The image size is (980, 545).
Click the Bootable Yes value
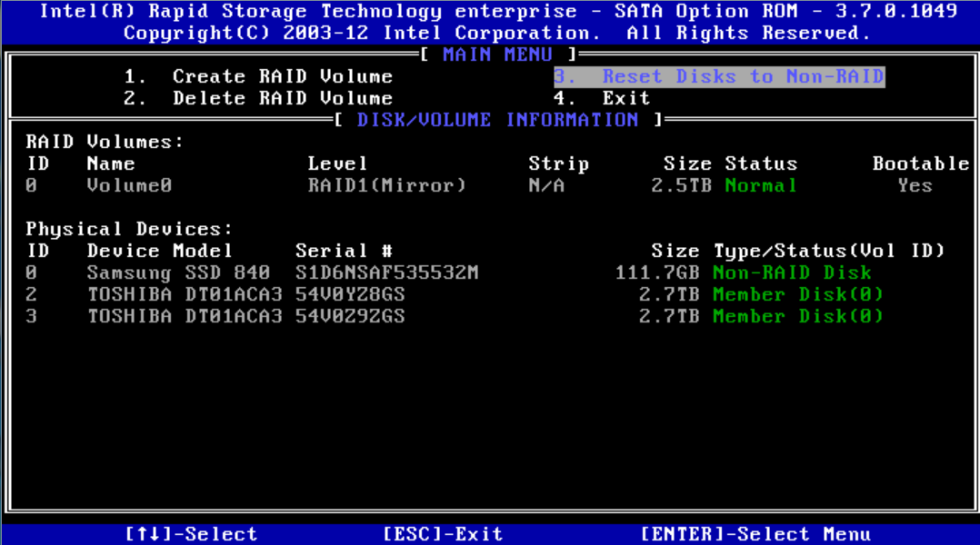[x=915, y=185]
